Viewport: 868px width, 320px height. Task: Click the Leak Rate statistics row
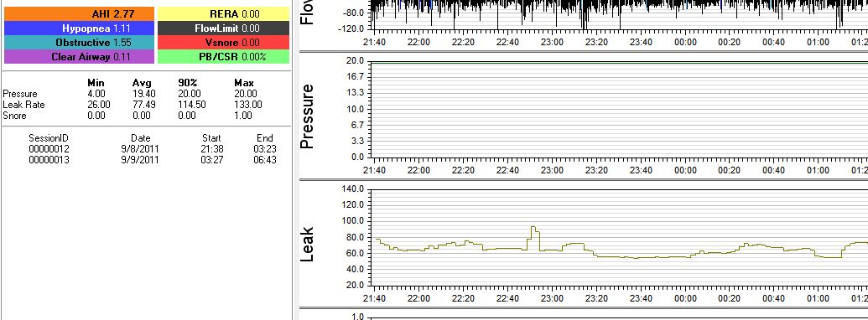tap(133, 105)
